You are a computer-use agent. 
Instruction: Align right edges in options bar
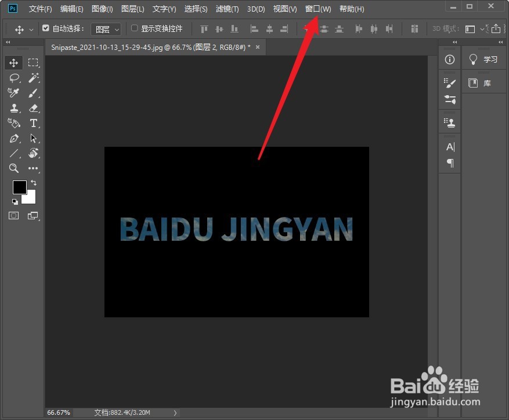(284, 29)
